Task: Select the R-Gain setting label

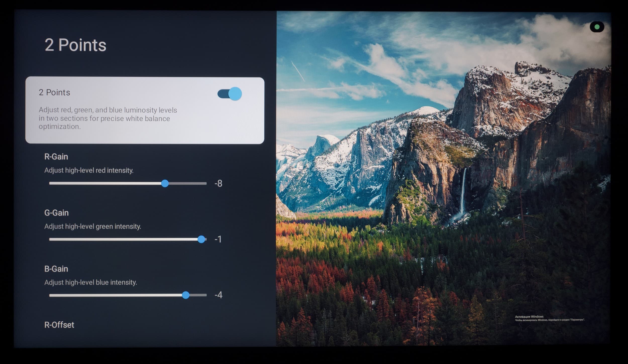Action: point(56,157)
